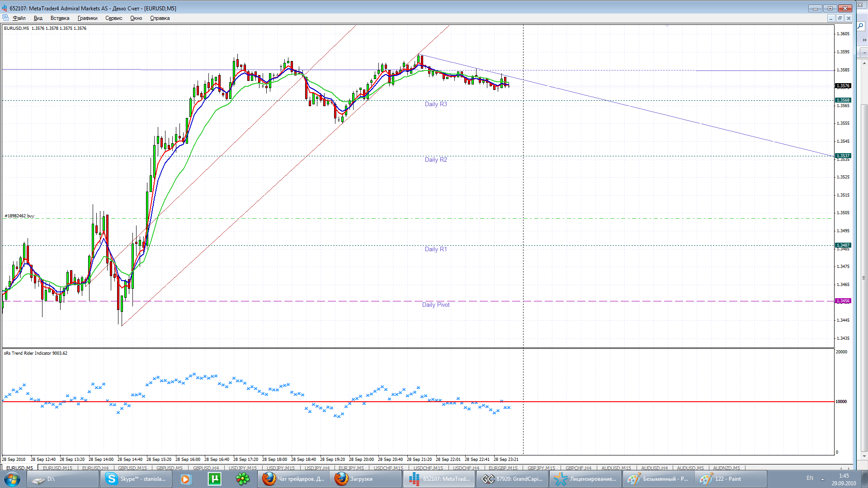Open the Сервис menu
This screenshot has width=868, height=488.
tap(113, 18)
